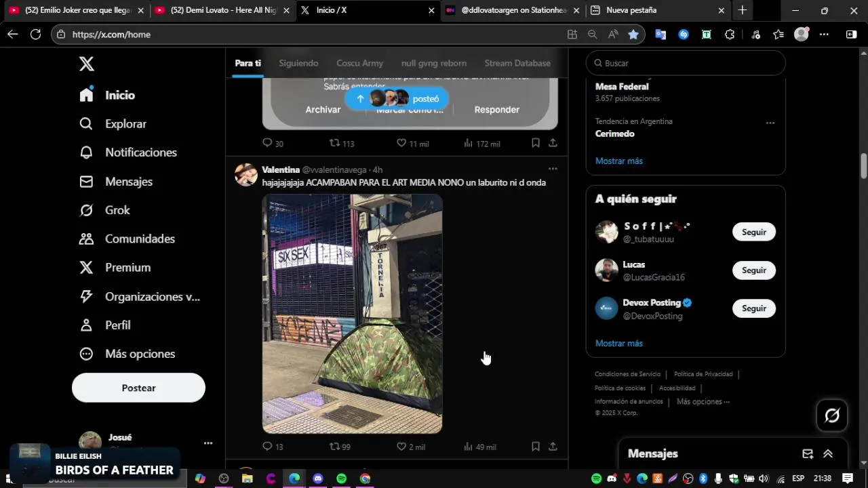The height and width of the screenshot is (488, 868).
Task: Open Cerimedo trend
Action: pos(615,134)
